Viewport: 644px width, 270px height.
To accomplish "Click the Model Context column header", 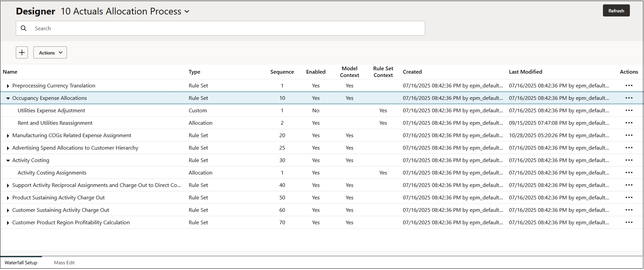I will (x=349, y=72).
